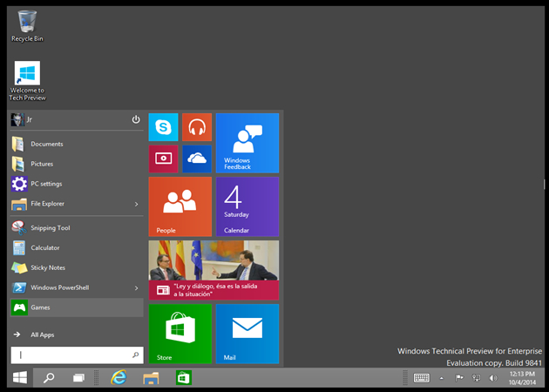Click the power button in Start menu
Image resolution: width=549 pixels, height=392 pixels.
[x=136, y=119]
